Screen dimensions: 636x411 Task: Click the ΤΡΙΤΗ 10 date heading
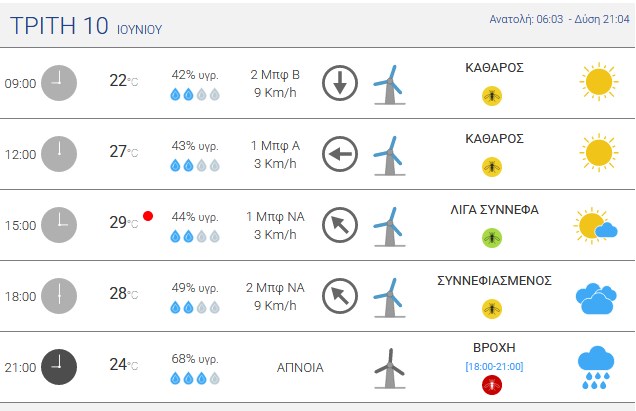coord(59,26)
